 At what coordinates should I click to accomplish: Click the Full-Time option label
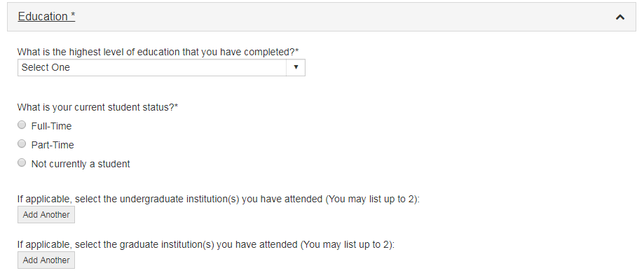tap(51, 126)
